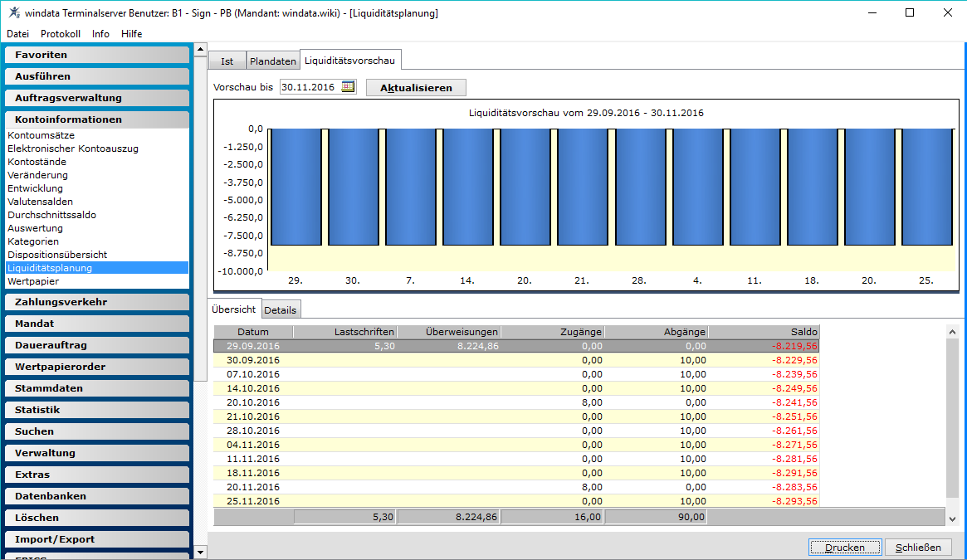Select Dispositionsübersicht in the sidebar
The height and width of the screenshot is (560, 967).
57,255
